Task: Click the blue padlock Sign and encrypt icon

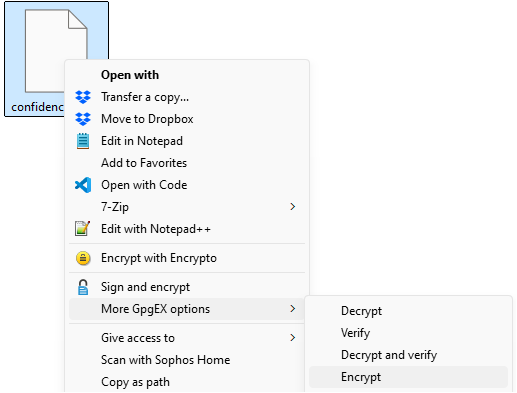Action: coord(83,287)
